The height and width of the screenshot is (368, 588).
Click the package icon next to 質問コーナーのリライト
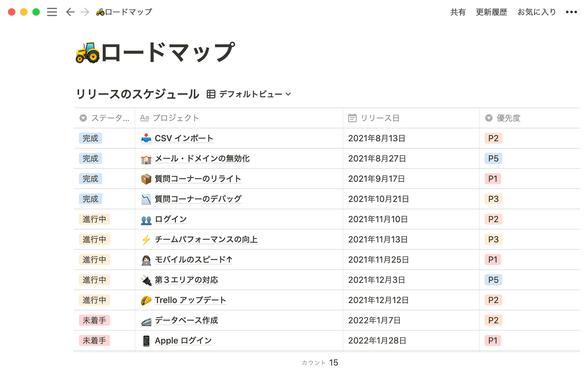click(146, 179)
